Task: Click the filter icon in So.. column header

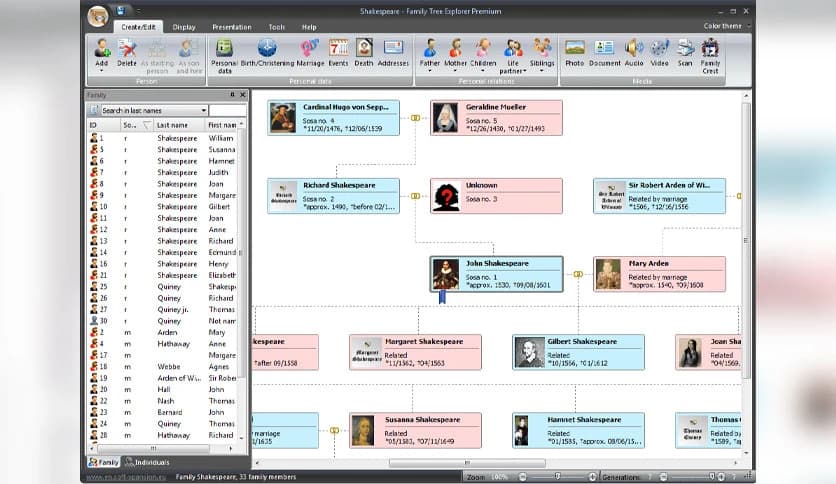Action: coord(147,125)
